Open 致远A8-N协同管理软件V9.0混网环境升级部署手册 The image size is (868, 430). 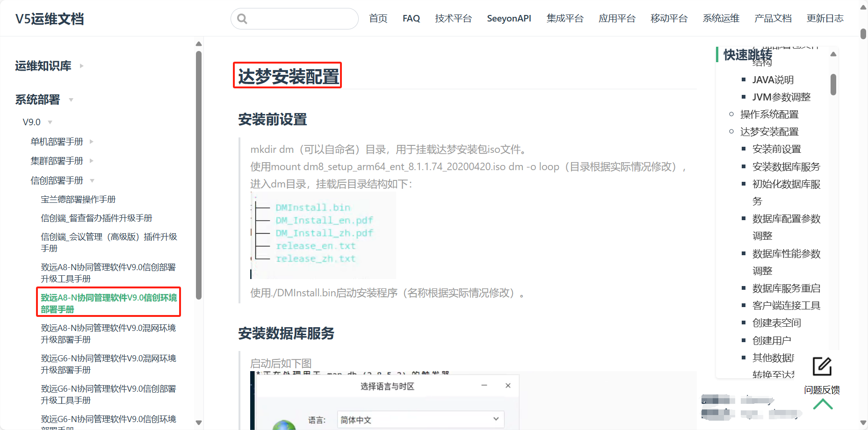[x=108, y=334]
